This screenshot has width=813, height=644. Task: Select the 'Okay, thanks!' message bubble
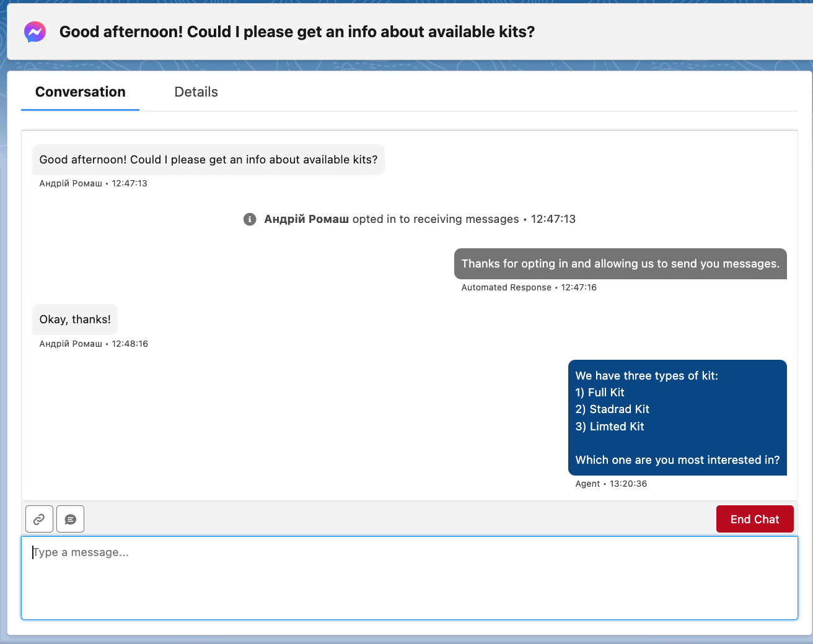[x=74, y=319]
